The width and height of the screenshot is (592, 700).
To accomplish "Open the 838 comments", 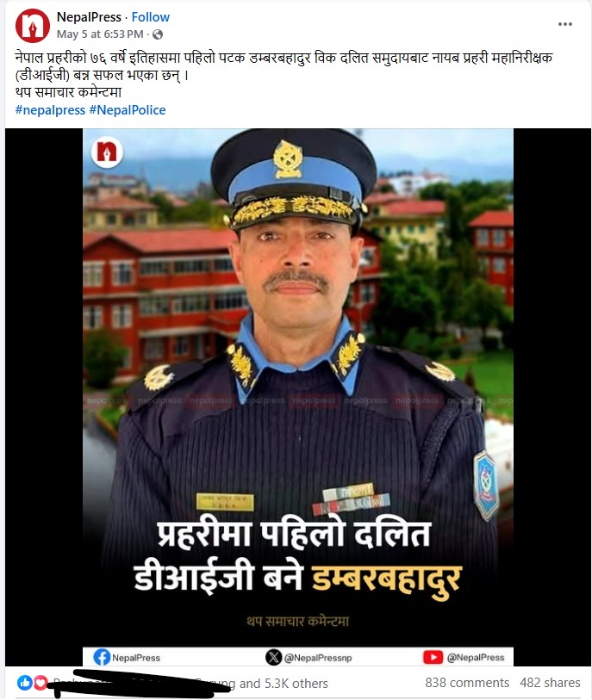I will 467,683.
